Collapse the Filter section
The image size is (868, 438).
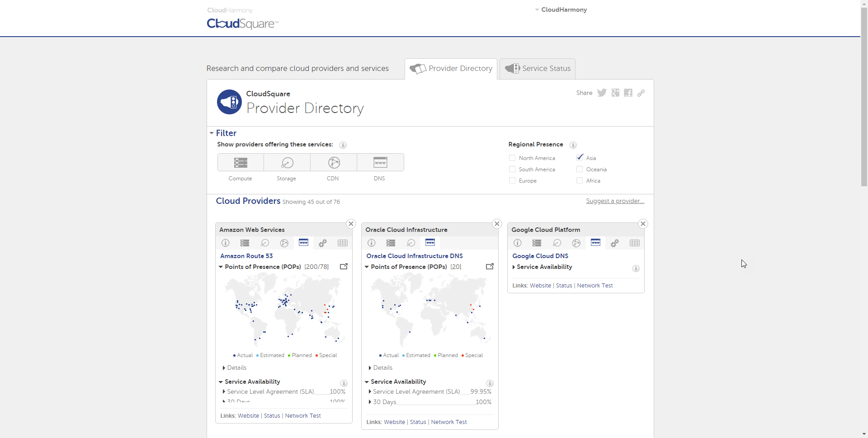click(223, 133)
